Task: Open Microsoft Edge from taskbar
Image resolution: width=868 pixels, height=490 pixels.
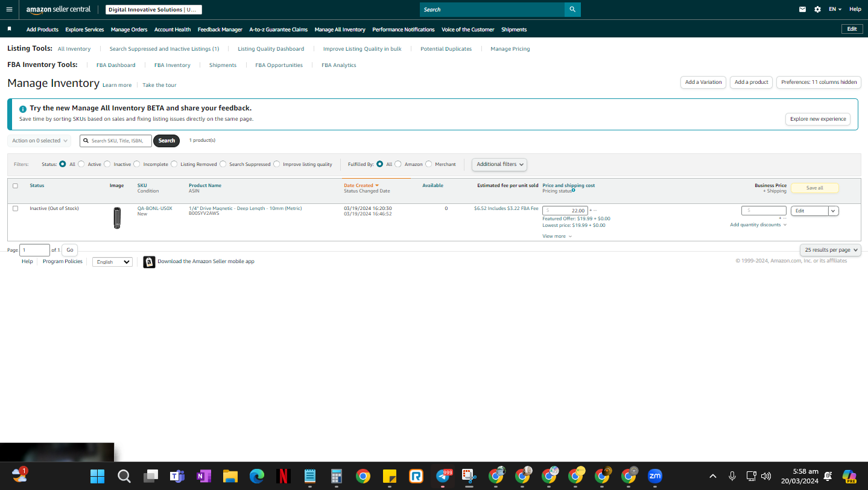Action: click(x=257, y=476)
